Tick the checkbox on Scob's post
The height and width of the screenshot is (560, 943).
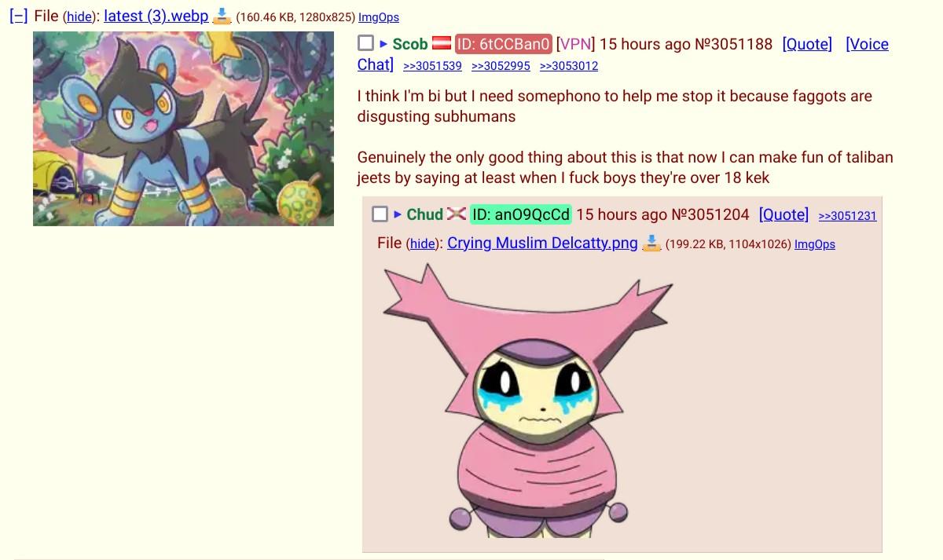click(365, 43)
